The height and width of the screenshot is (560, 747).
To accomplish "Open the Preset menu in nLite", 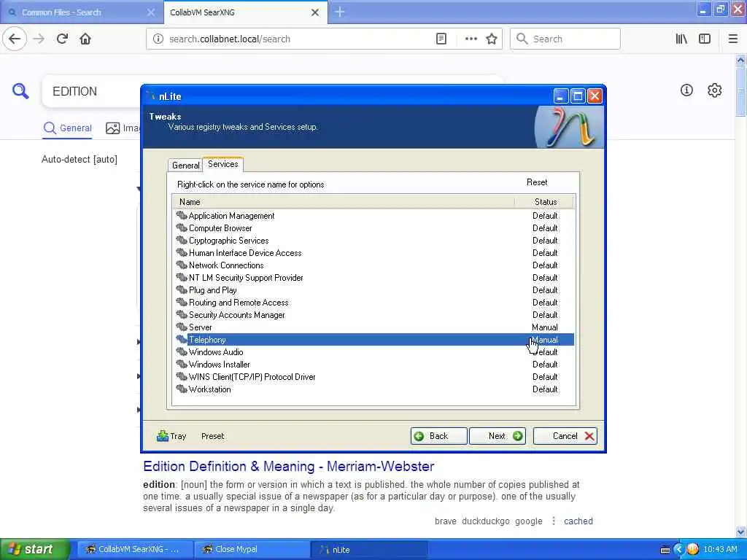I will tap(212, 436).
